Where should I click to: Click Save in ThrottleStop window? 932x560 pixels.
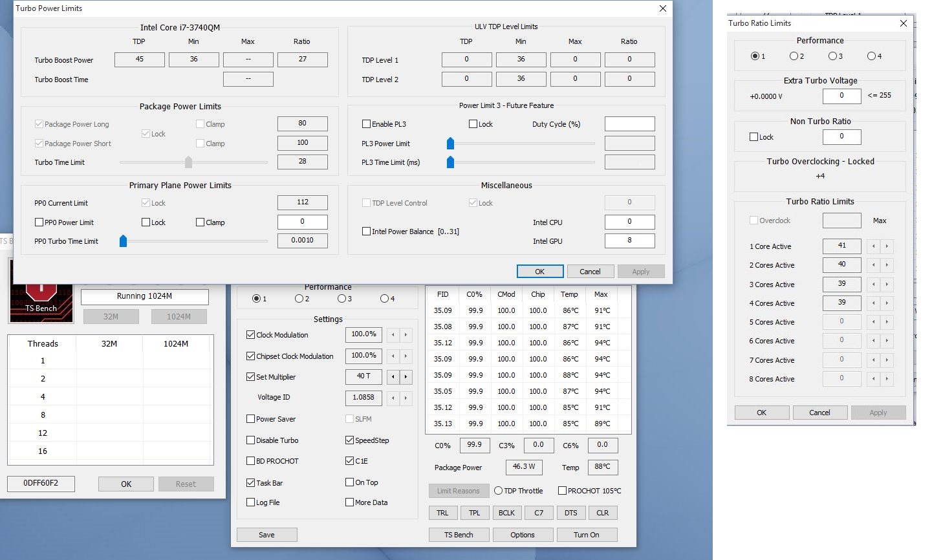tap(266, 535)
